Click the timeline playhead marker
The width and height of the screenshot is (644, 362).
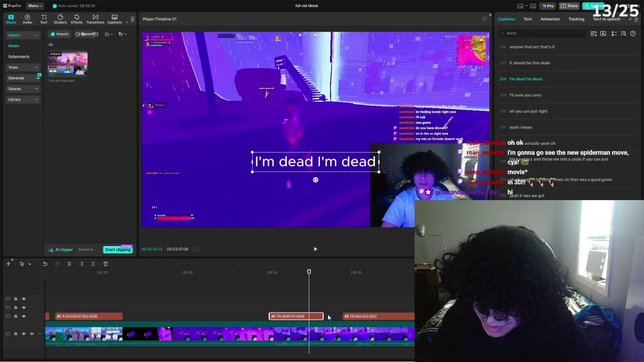coord(309,272)
